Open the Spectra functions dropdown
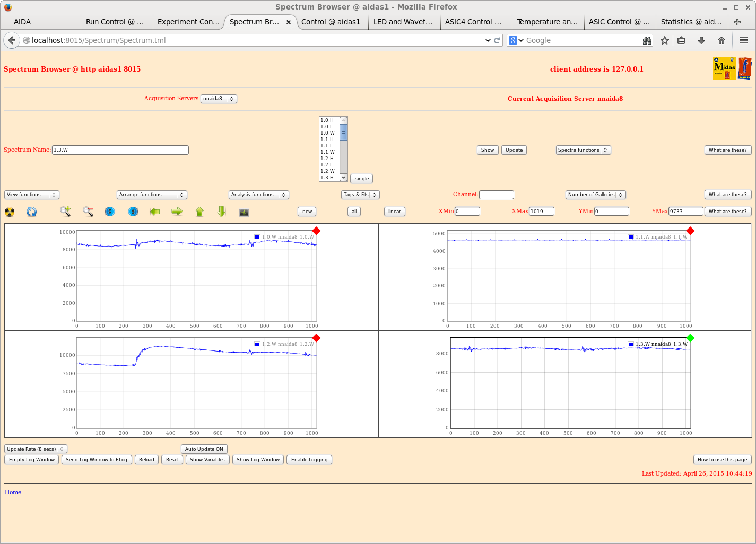This screenshot has width=756, height=544. (x=584, y=150)
